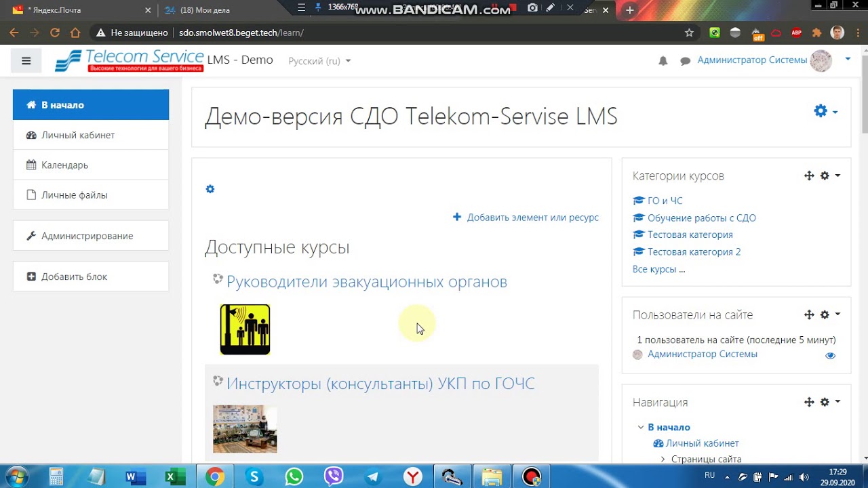Image resolution: width=868 pixels, height=488 pixels.
Task: Open the Категории курсов block gear menu
Action: click(830, 176)
